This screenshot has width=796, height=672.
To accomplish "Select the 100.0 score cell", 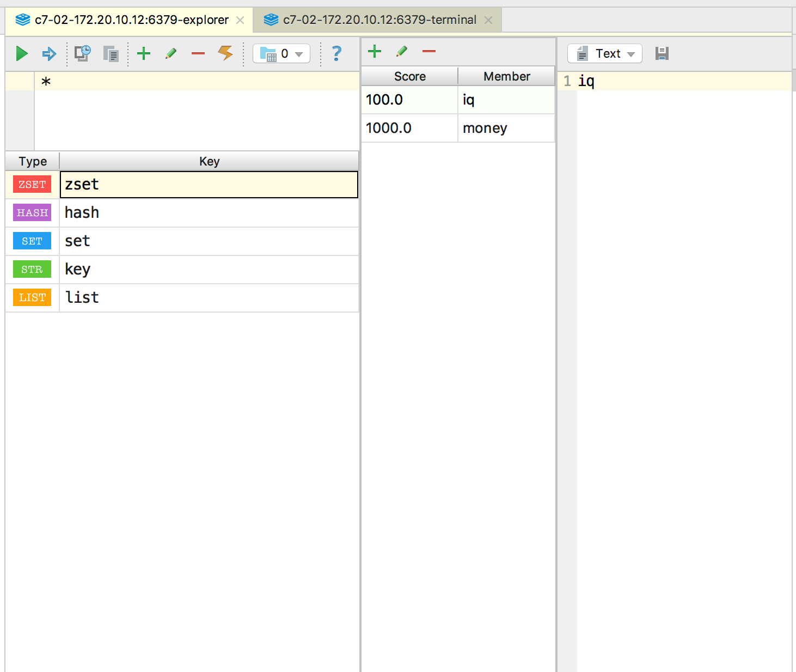I will pos(409,100).
